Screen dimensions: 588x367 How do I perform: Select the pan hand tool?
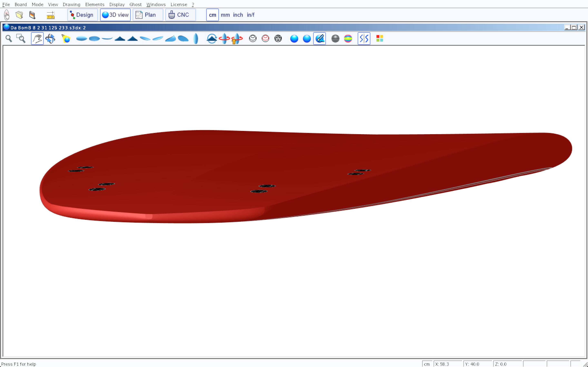[37, 39]
